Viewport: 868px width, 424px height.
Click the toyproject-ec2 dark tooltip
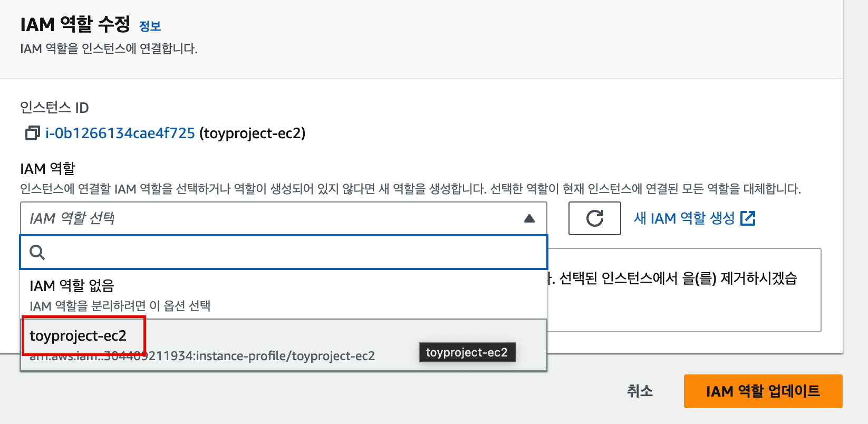point(467,352)
